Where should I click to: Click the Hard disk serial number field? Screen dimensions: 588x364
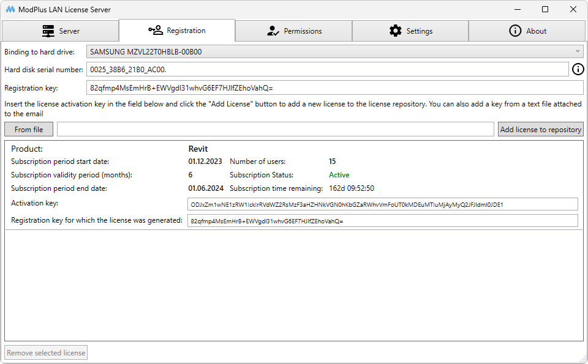tap(327, 69)
